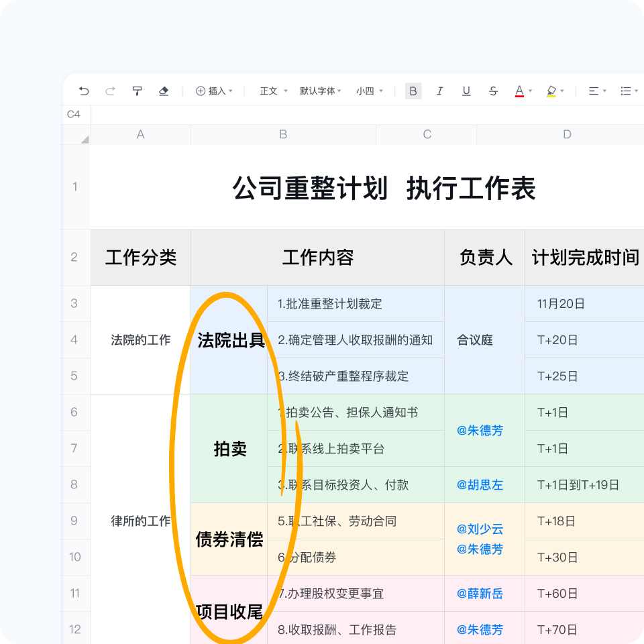Toggle underline on the selected cell
This screenshot has width=644, height=644.
(x=466, y=91)
